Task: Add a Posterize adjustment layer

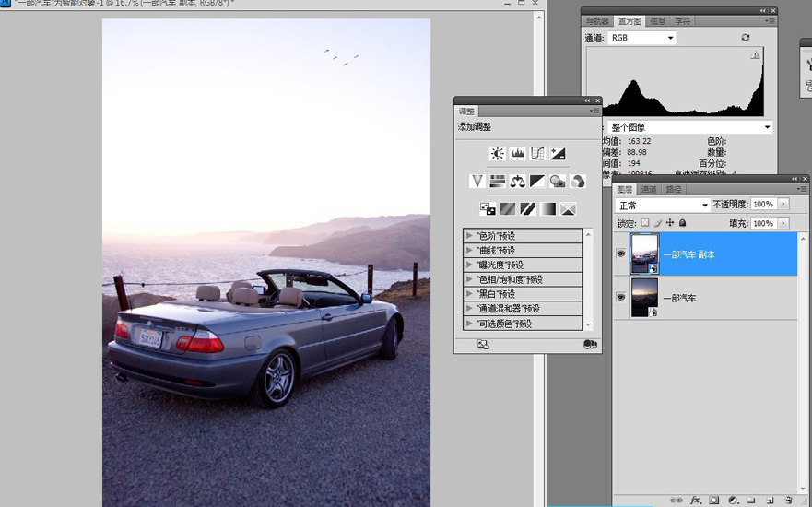Action: (508, 208)
